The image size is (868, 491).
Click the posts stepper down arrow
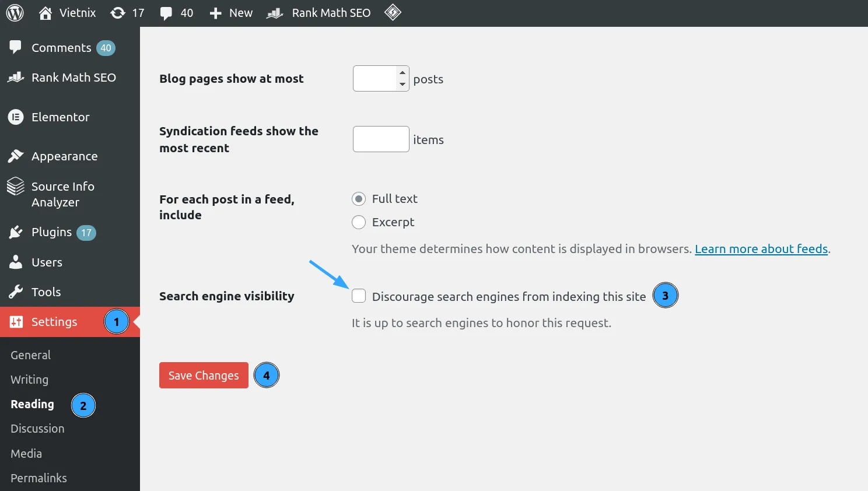click(402, 84)
